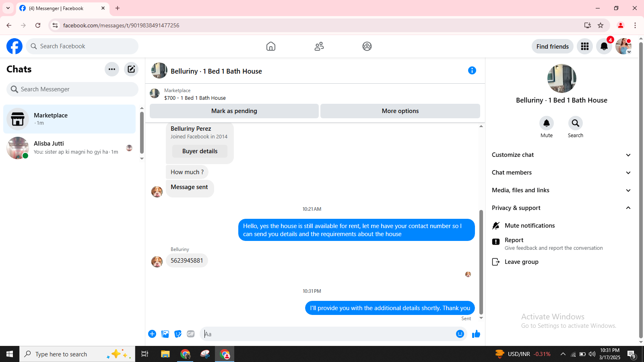Viewport: 644px width, 362px height.
Task: Open the $700 1 Bed 1 Bath House listing
Action: point(195,98)
